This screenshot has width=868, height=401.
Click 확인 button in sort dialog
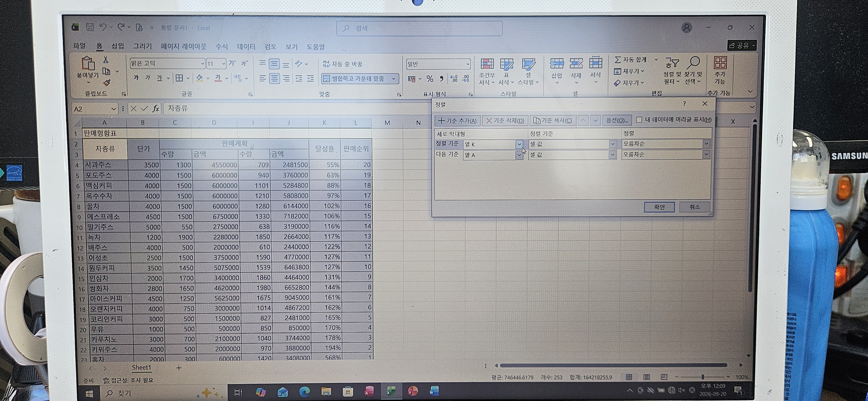click(x=659, y=207)
